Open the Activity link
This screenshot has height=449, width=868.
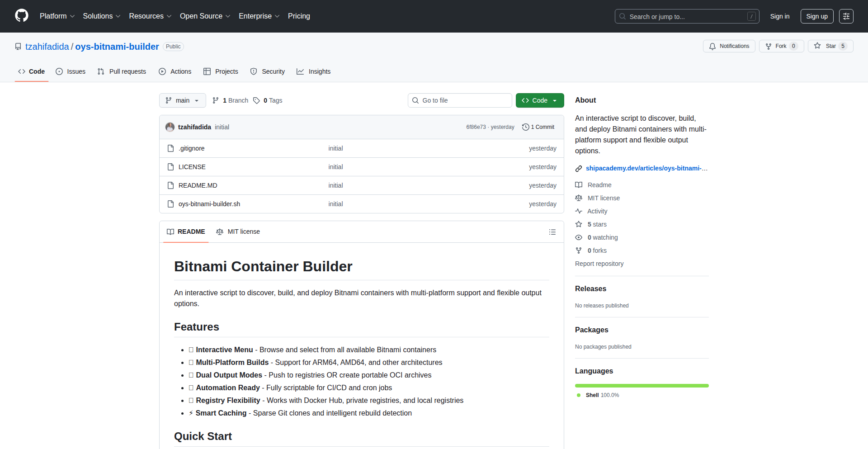591,211
